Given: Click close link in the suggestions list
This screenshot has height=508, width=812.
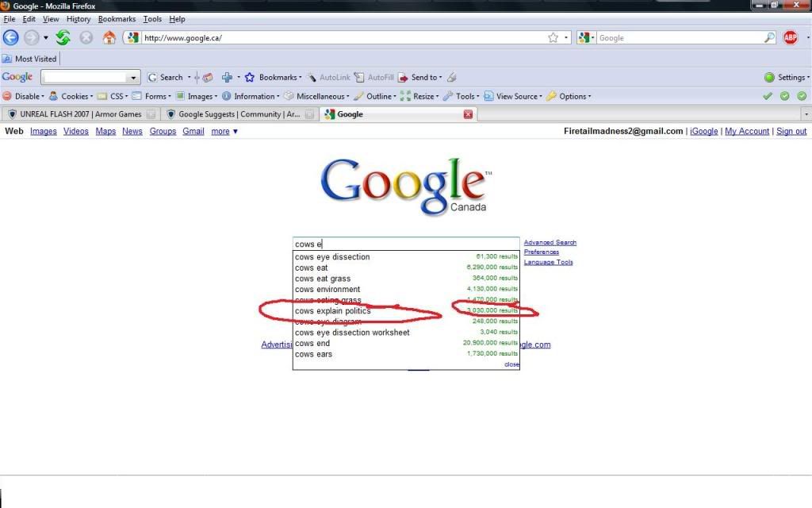Looking at the screenshot, I should (x=511, y=364).
